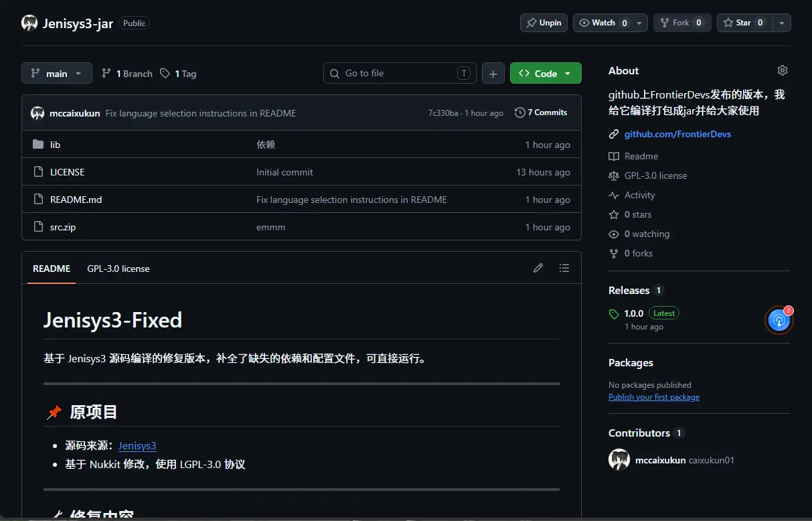Select the README tab

(x=52, y=269)
